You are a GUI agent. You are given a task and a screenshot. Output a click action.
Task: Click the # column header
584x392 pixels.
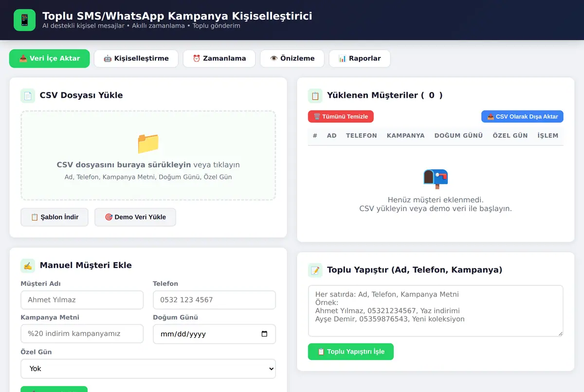(315, 136)
